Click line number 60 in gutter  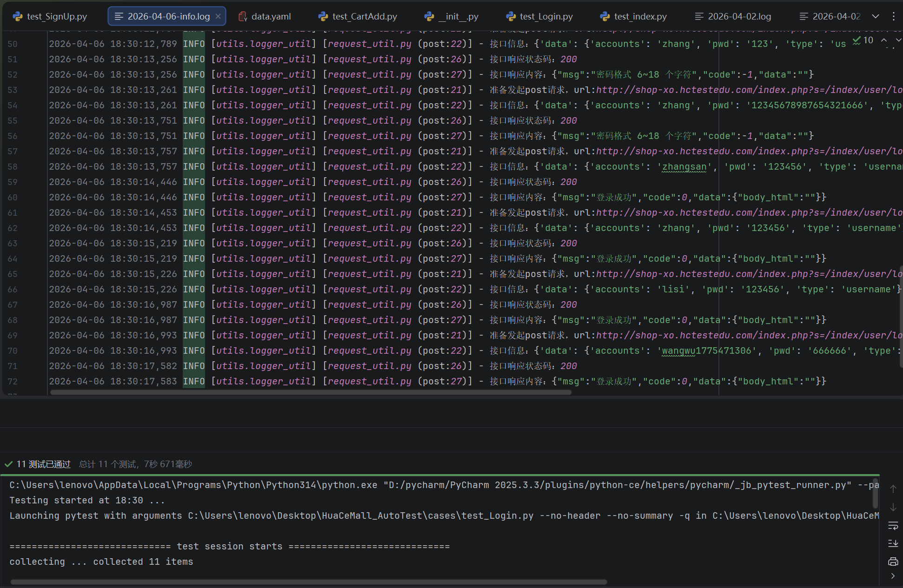[13, 197]
